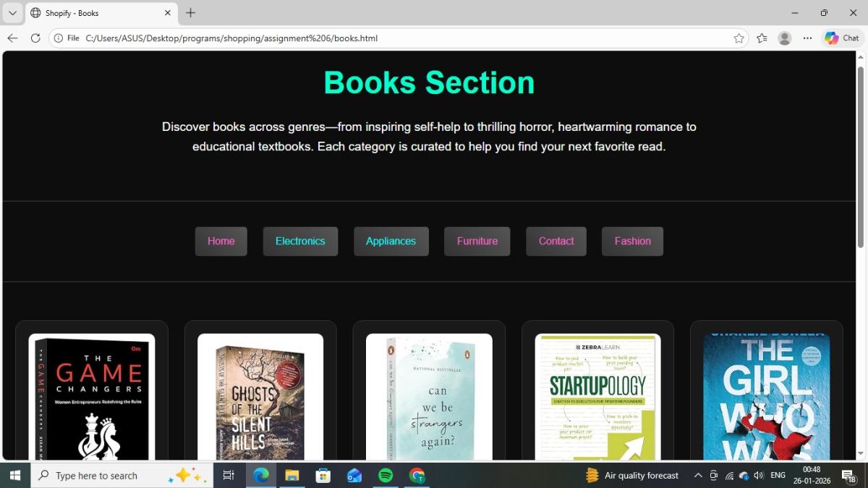Image resolution: width=868 pixels, height=488 pixels.
Task: Open the browser profile avatar
Action: pos(784,38)
